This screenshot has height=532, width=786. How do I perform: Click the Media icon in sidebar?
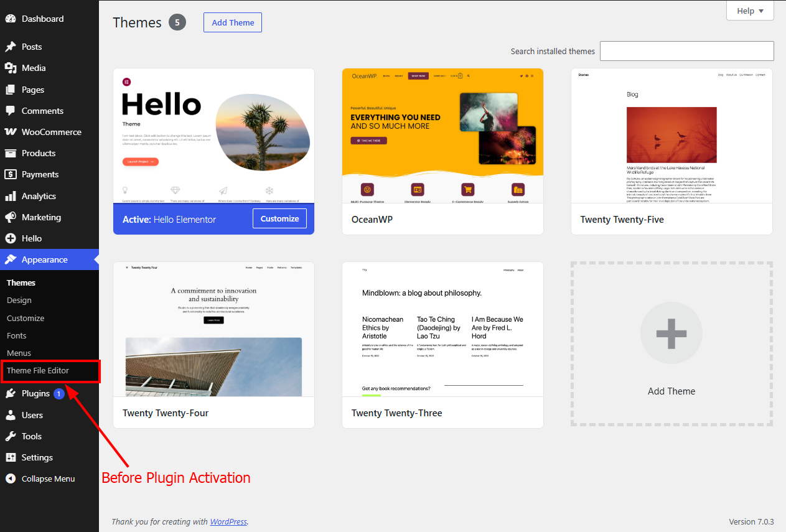point(11,68)
